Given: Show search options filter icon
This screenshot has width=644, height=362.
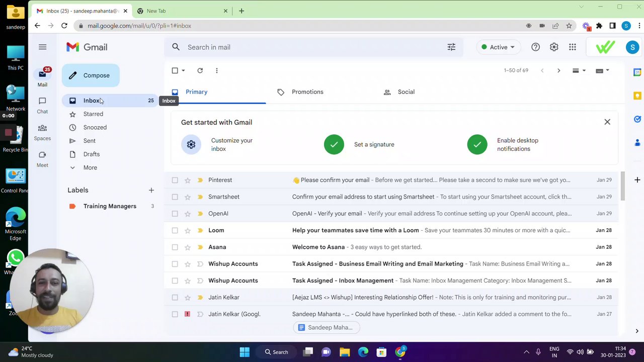Looking at the screenshot, I should (x=451, y=47).
